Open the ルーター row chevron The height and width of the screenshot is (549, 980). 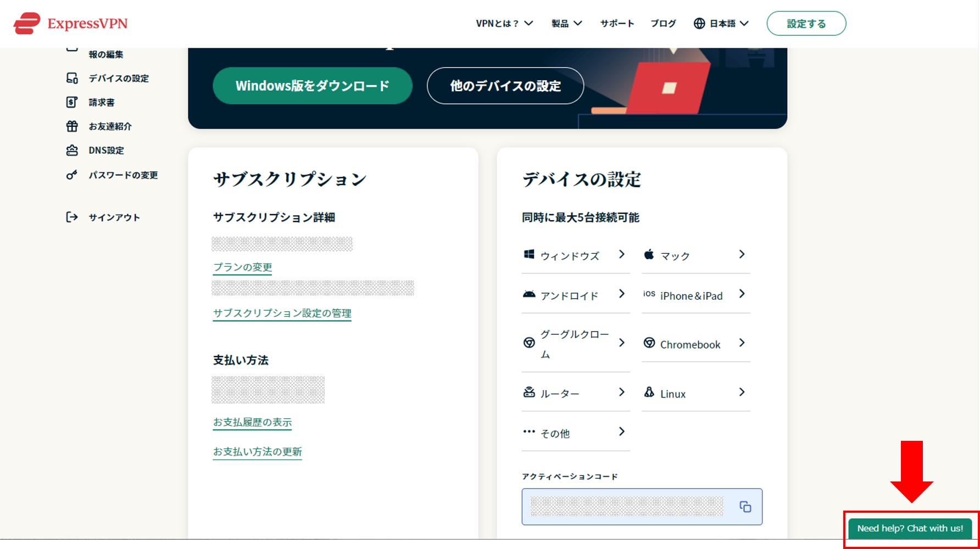tap(621, 392)
